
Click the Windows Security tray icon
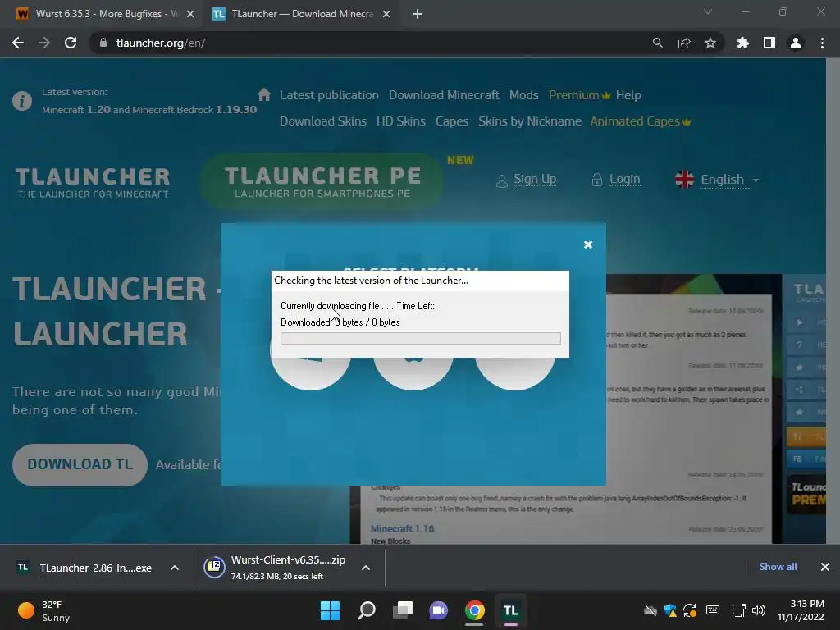coord(670,610)
